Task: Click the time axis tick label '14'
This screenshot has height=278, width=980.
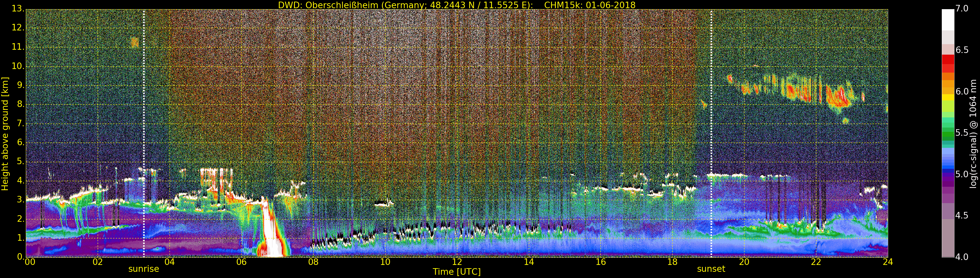Action: point(529,262)
